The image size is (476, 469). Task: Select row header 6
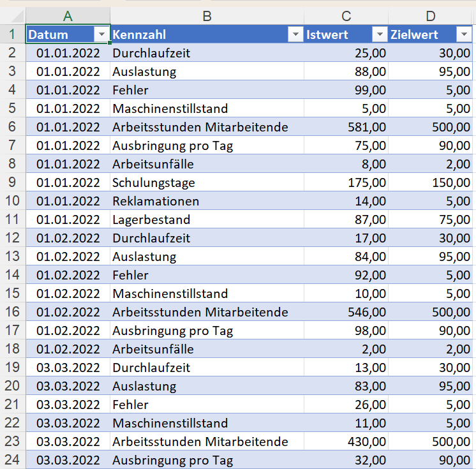click(x=13, y=126)
